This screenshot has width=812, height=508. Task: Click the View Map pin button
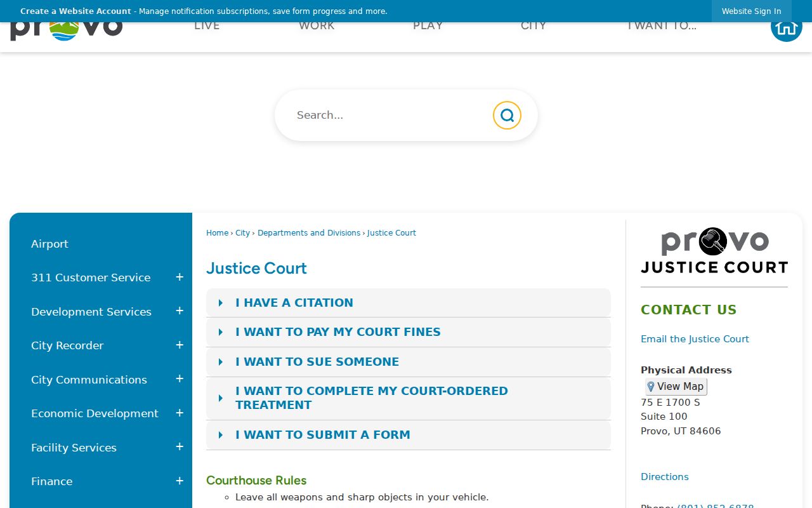click(676, 387)
